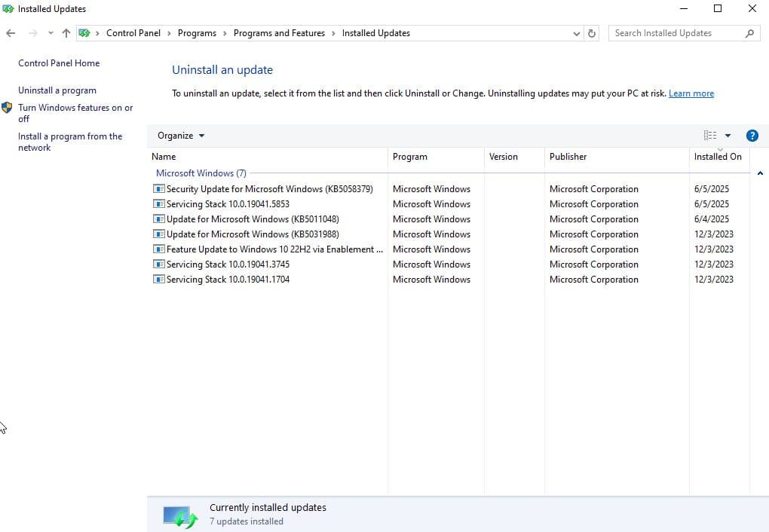Sort by the Installed On column header
Image resolution: width=769 pixels, height=532 pixels.
click(718, 157)
